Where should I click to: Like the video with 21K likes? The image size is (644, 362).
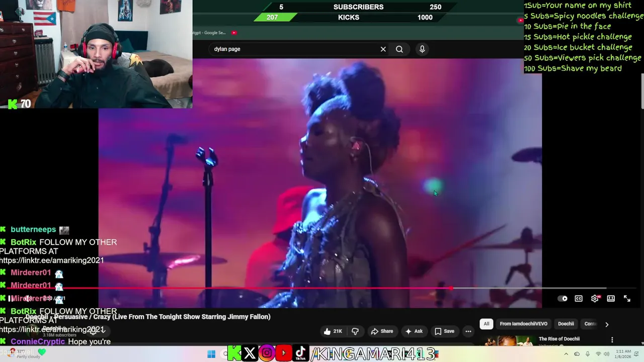pos(333,331)
